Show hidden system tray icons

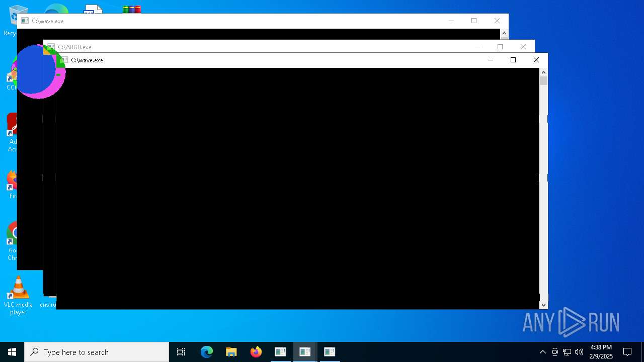pyautogui.click(x=542, y=352)
